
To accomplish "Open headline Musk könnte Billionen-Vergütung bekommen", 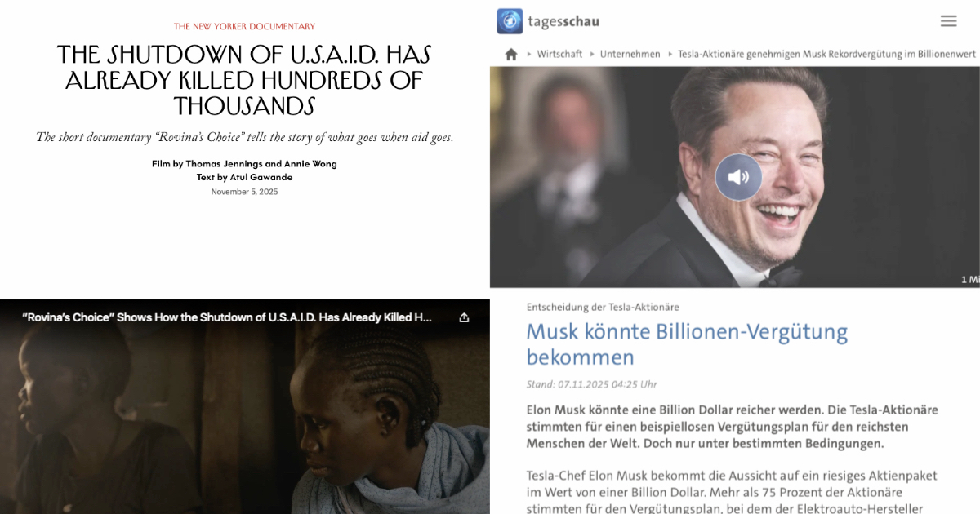I will pyautogui.click(x=687, y=344).
